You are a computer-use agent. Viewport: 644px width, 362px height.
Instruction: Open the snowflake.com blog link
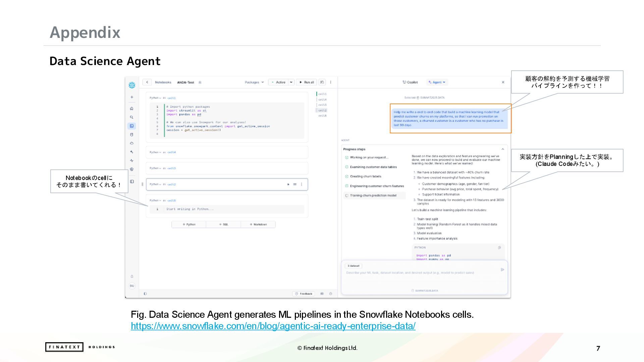[x=273, y=326]
